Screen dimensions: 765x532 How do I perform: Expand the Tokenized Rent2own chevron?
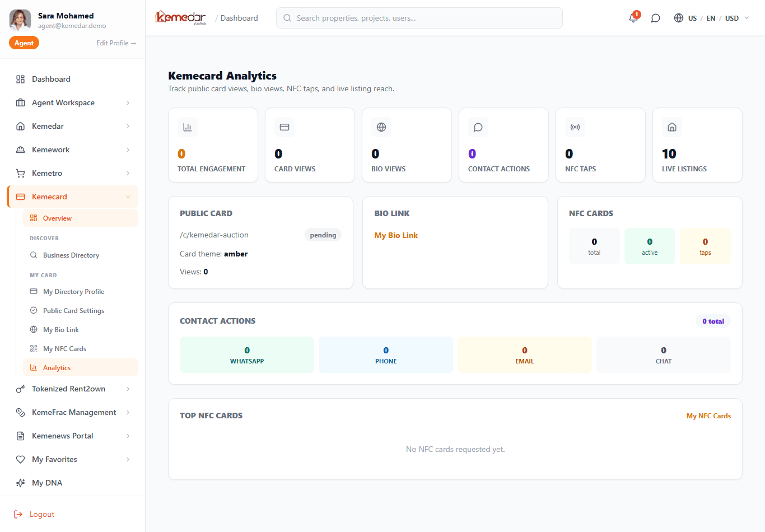(x=128, y=389)
